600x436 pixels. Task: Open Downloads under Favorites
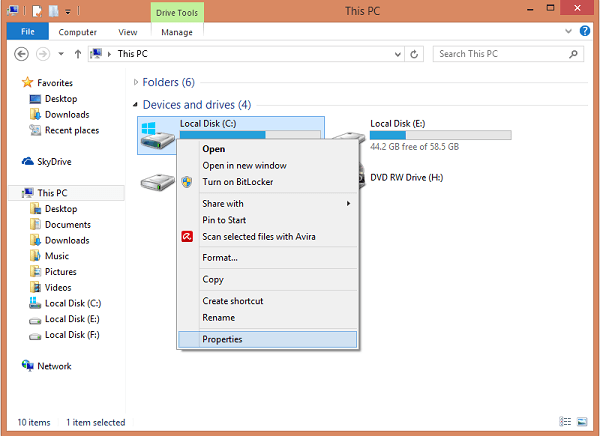coord(67,114)
